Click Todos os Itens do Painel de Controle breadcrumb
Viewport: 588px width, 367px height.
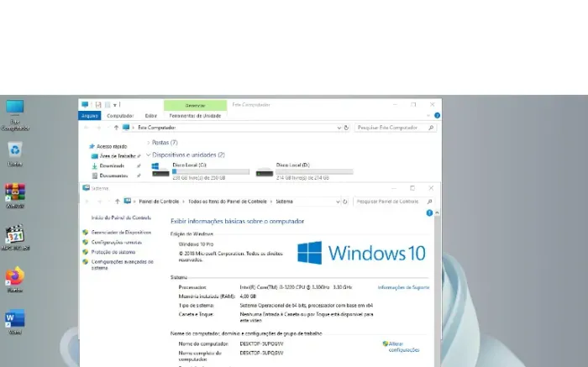(x=228, y=202)
